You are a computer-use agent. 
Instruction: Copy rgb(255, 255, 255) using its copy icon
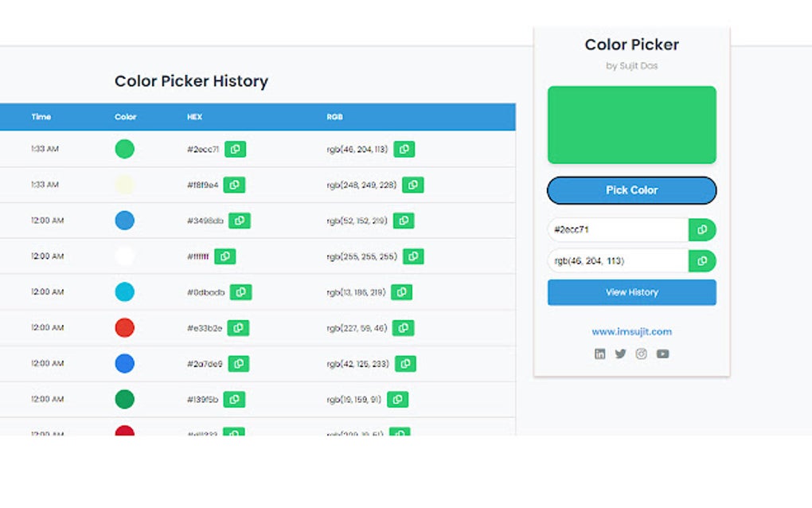pos(412,256)
